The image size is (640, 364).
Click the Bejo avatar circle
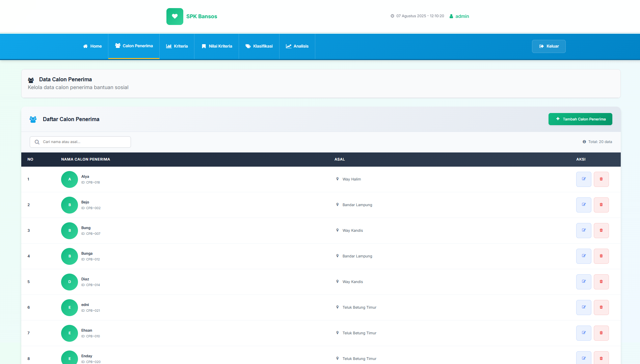70,205
